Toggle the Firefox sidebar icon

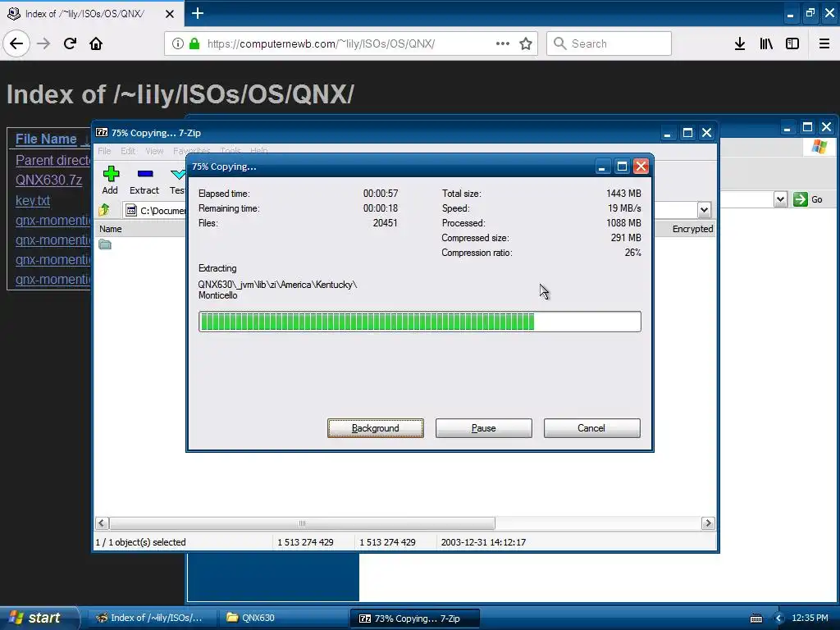(792, 43)
